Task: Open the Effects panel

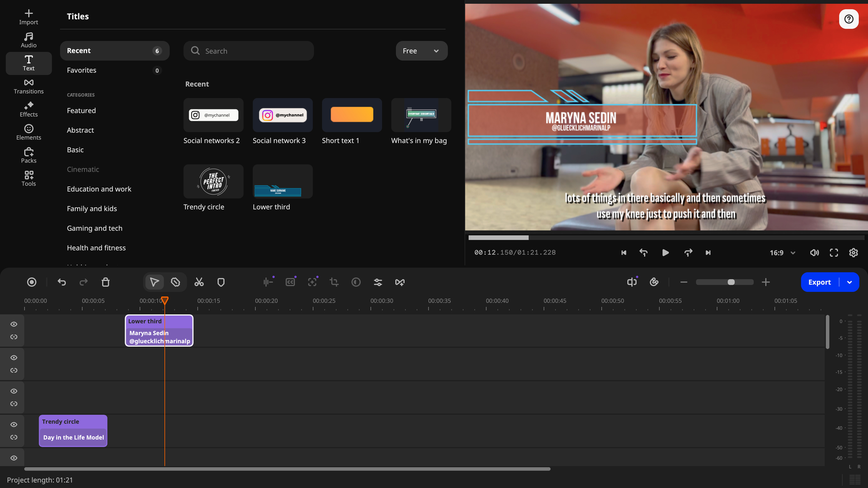Action: coord(29,110)
